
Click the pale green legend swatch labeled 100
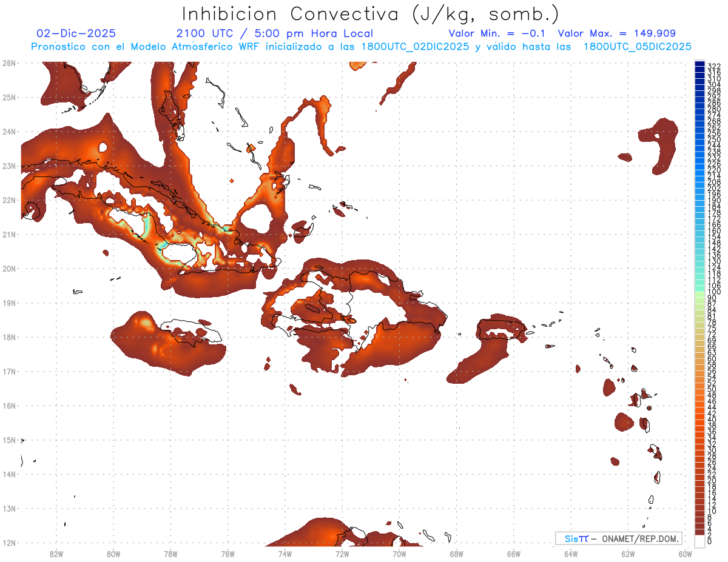(x=700, y=293)
